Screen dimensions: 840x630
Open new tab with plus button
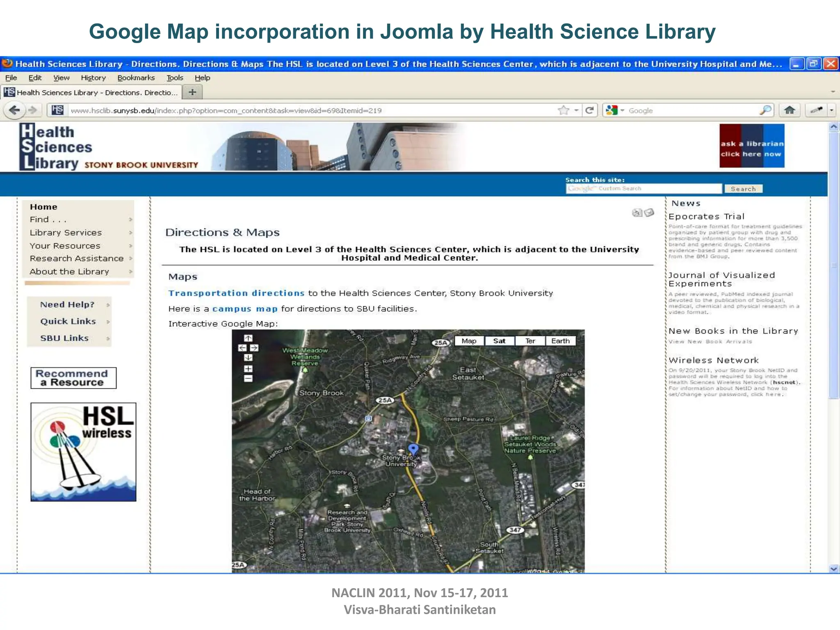192,92
